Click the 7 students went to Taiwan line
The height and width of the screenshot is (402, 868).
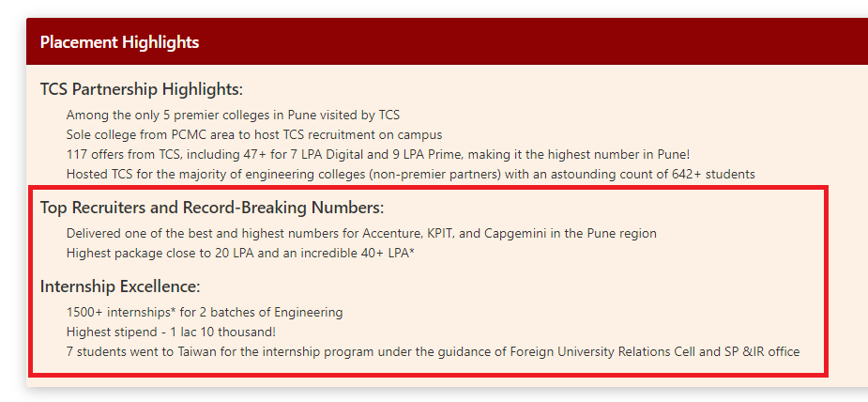click(x=433, y=351)
